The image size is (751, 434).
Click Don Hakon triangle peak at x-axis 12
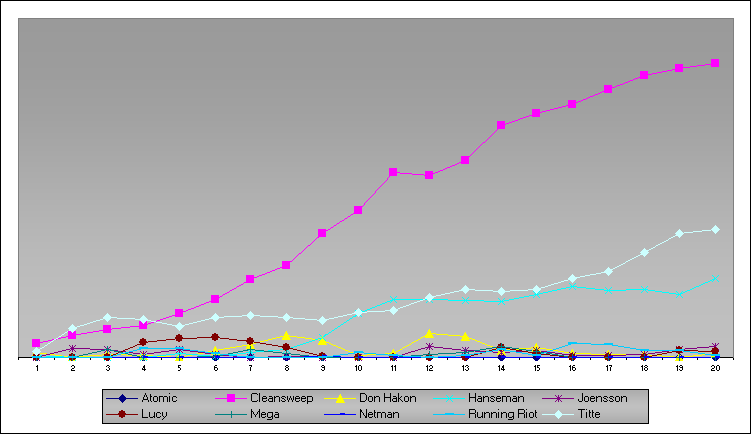coord(429,333)
